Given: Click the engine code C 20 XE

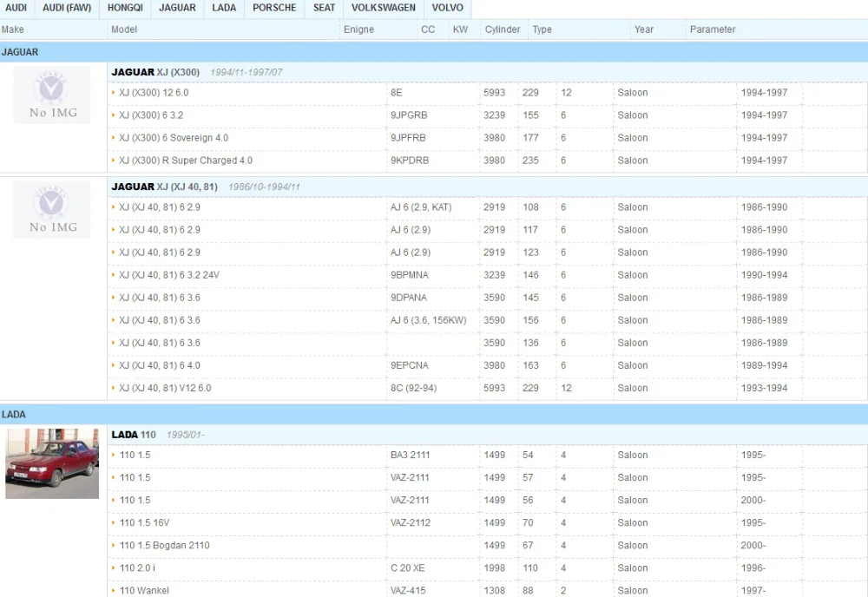Looking at the screenshot, I should (408, 567).
